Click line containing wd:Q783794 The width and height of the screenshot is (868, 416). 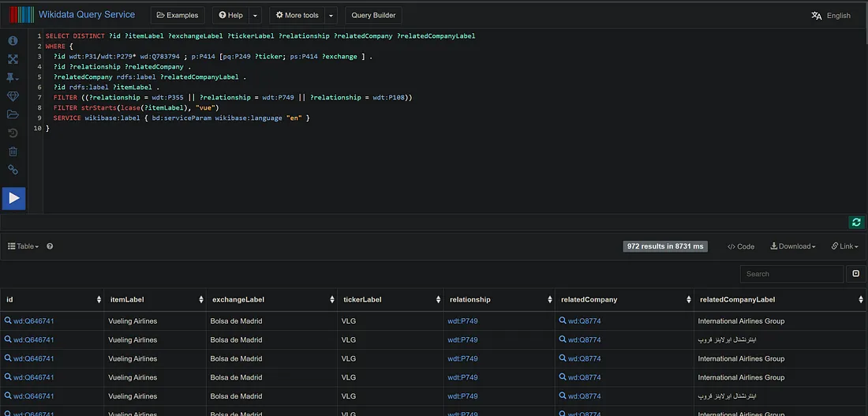pyautogui.click(x=212, y=57)
